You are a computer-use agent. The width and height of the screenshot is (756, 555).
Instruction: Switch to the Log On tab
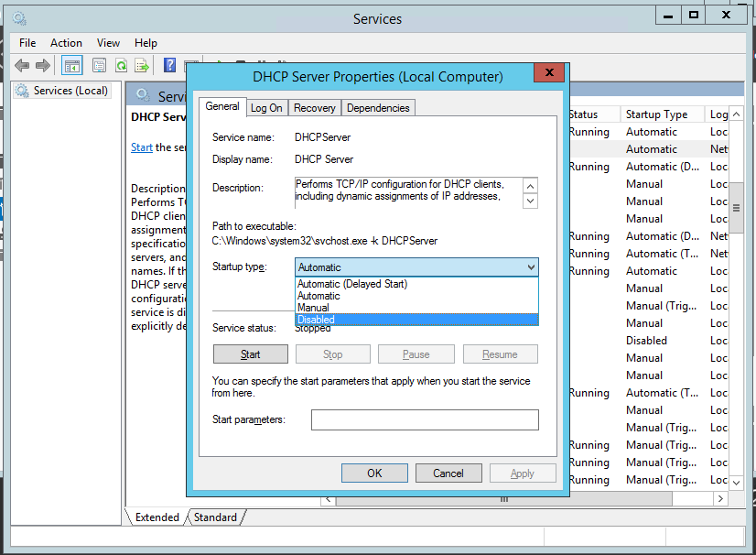click(266, 108)
